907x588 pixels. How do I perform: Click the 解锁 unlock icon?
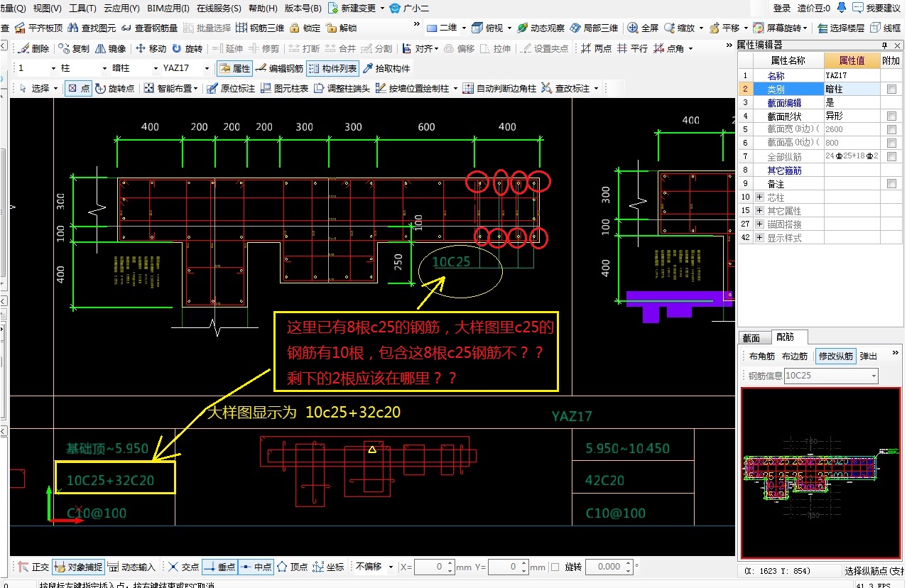tap(332, 28)
